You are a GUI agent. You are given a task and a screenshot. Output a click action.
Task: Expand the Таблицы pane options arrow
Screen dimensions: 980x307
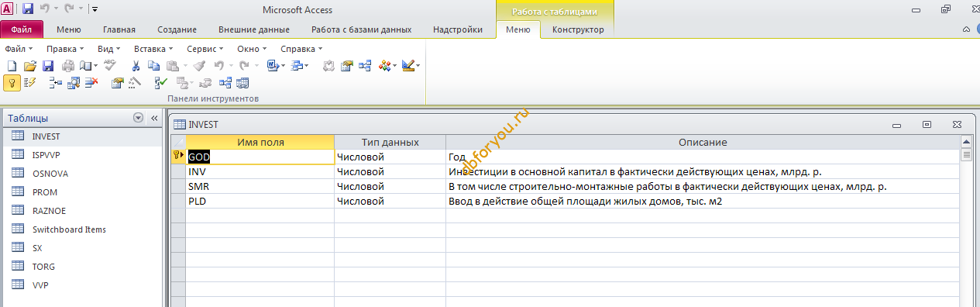pyautogui.click(x=138, y=119)
